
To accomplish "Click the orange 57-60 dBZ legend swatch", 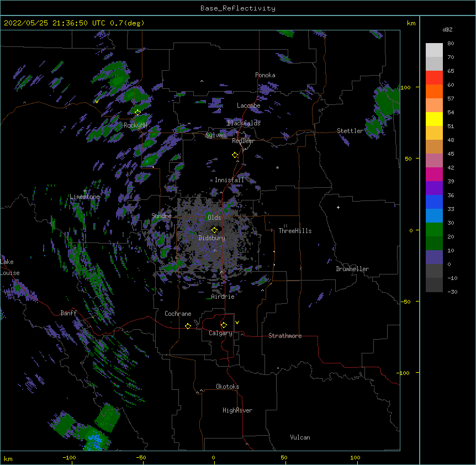I will (x=434, y=91).
